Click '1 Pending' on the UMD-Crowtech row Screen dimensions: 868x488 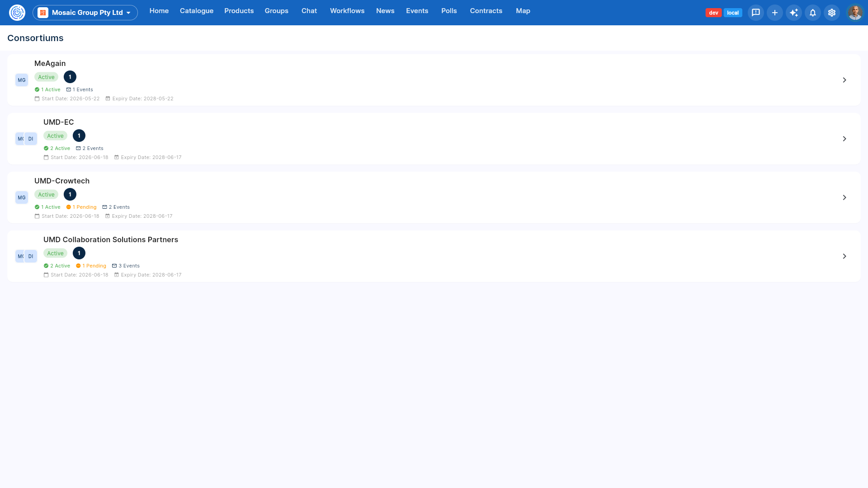81,207
